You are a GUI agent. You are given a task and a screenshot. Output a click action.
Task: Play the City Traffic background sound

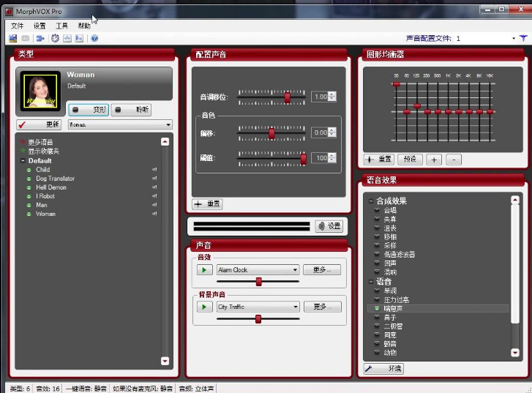(x=204, y=307)
